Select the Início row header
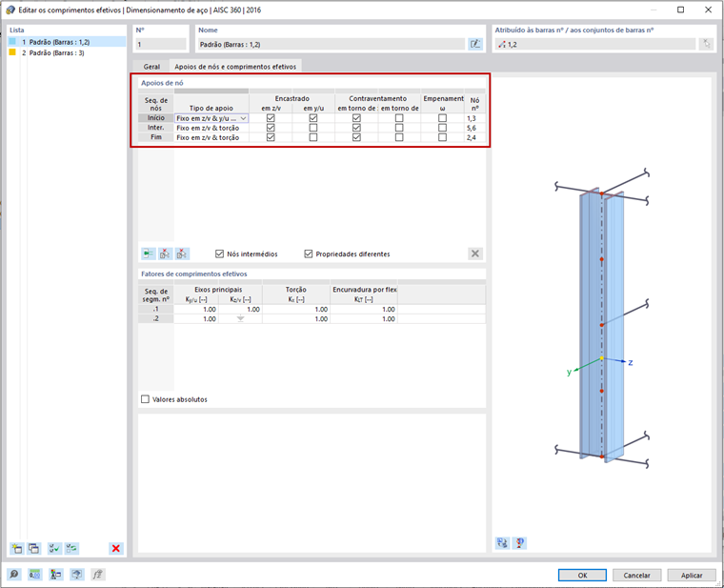The width and height of the screenshot is (724, 588). (156, 118)
